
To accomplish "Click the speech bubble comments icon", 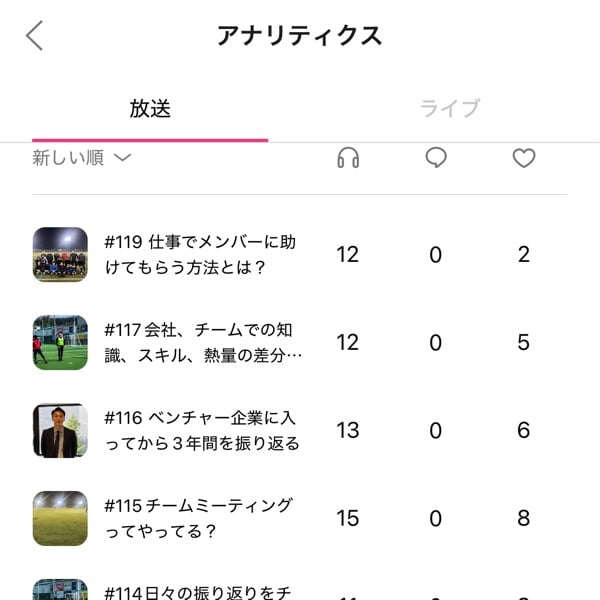I will point(435,158).
